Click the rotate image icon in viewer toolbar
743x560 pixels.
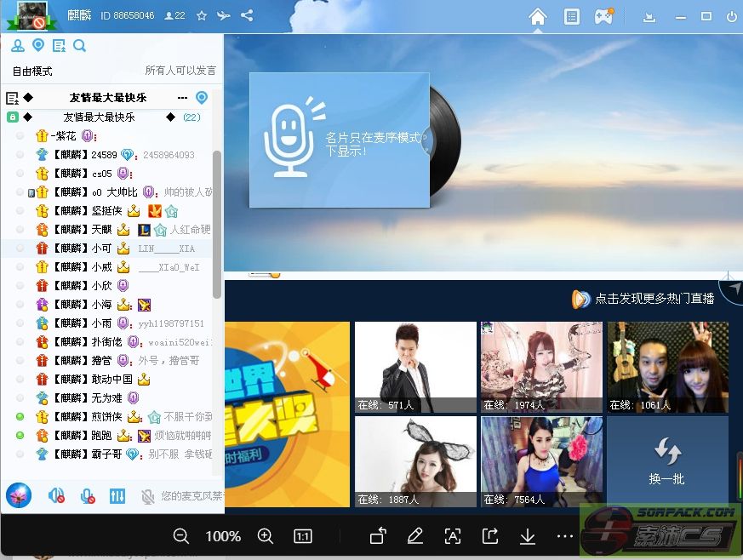(378, 536)
